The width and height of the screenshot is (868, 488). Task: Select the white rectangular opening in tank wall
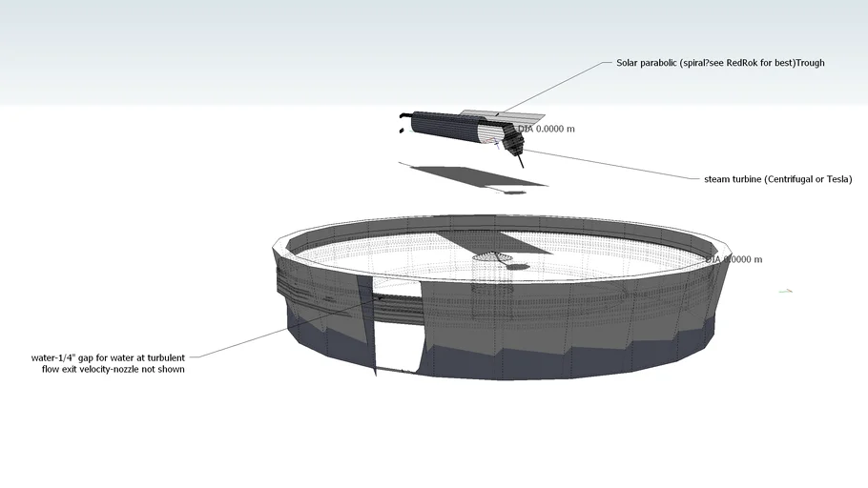pos(399,329)
